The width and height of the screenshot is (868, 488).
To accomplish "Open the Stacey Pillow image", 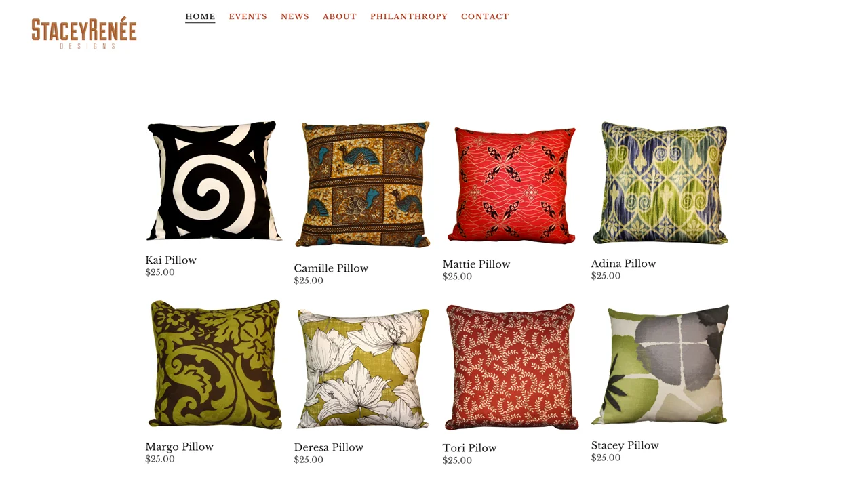I will click(x=660, y=365).
